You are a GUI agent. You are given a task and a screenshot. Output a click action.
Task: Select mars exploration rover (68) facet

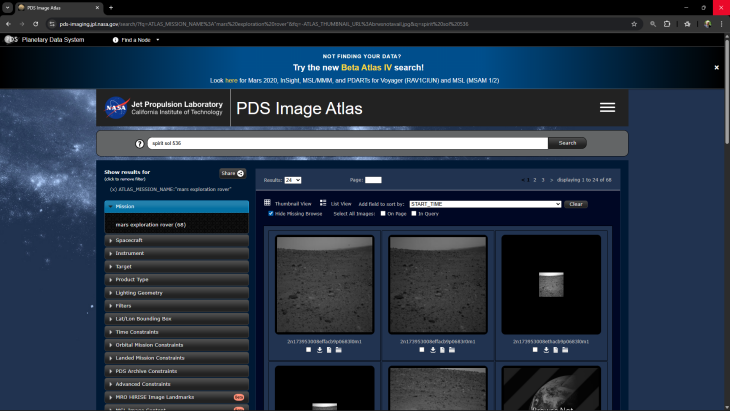point(150,225)
